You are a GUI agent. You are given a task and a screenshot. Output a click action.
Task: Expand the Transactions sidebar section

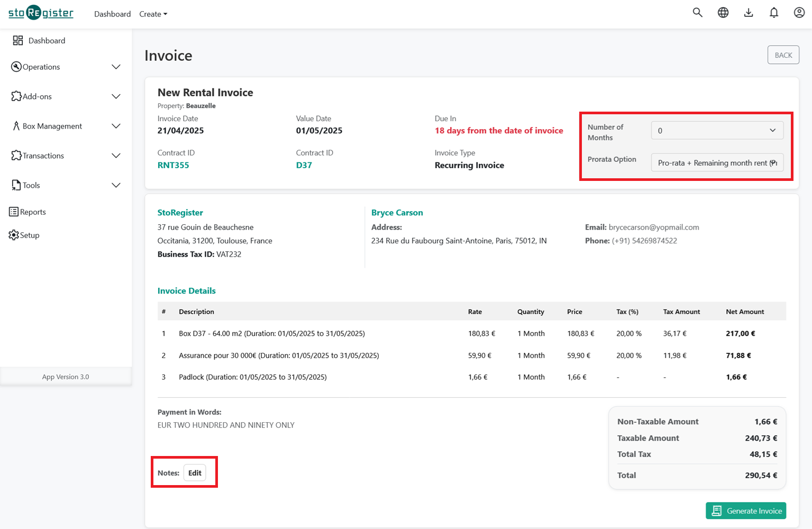(116, 156)
